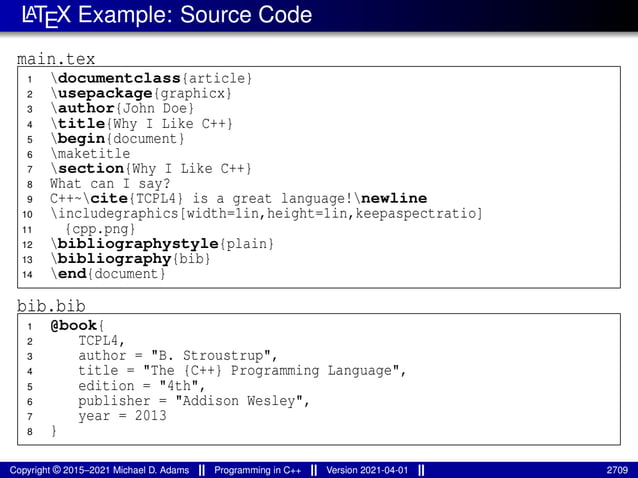This screenshot has height=478, width=638.
Task: Click the line '\end{document}'
Action: point(108,274)
